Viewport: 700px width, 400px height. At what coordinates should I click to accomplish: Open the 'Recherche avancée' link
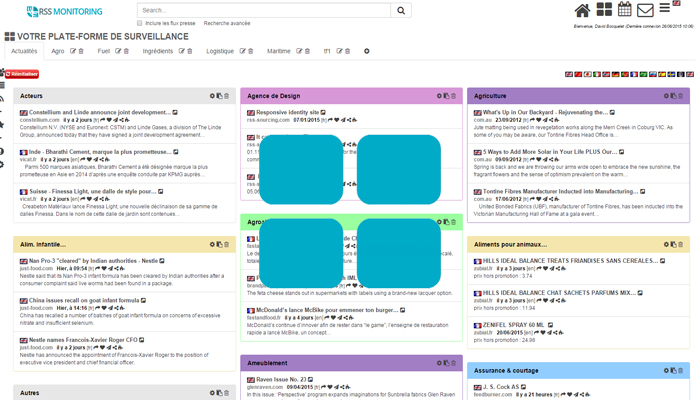tap(227, 23)
